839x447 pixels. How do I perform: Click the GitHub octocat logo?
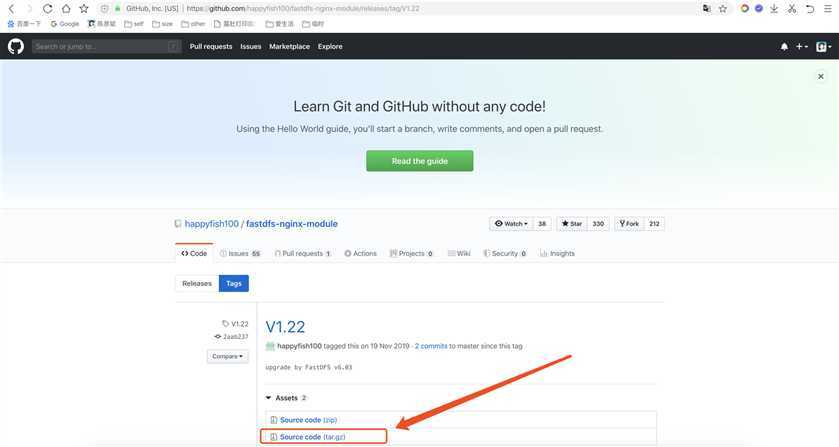pos(16,47)
